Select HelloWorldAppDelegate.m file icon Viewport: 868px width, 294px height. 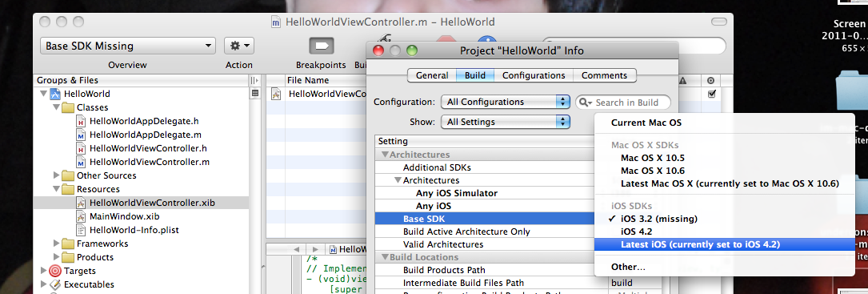(x=80, y=135)
